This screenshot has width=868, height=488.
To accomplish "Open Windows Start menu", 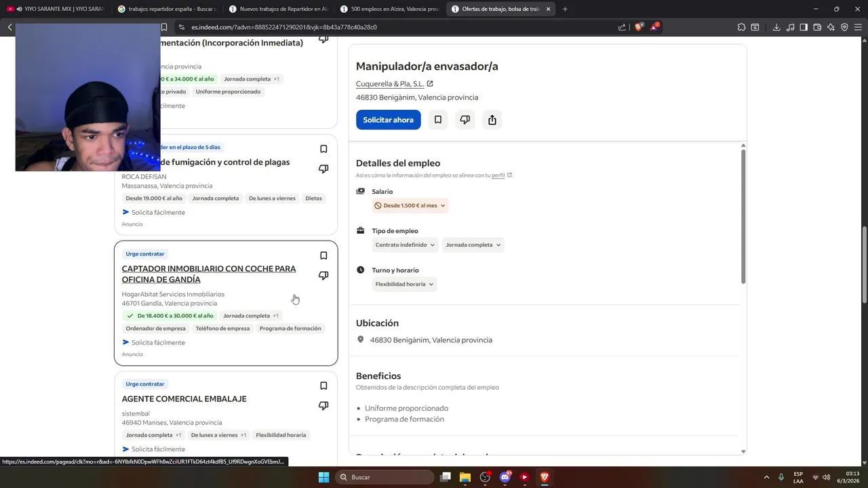I will 323,477.
